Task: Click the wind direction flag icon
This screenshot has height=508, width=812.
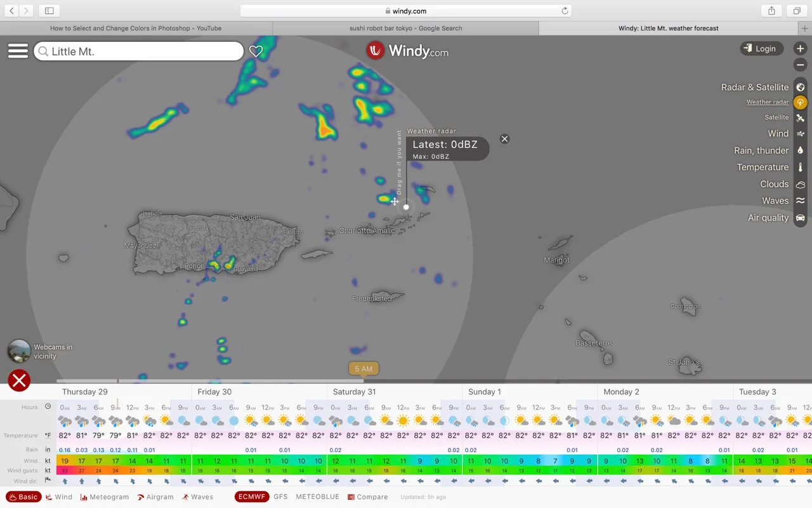Action: click(x=48, y=481)
